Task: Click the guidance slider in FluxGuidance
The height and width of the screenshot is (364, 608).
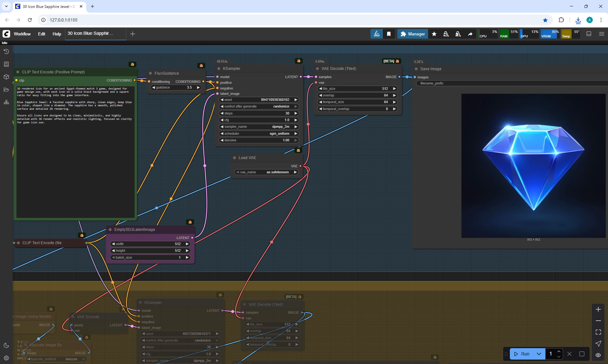Action: [x=176, y=88]
